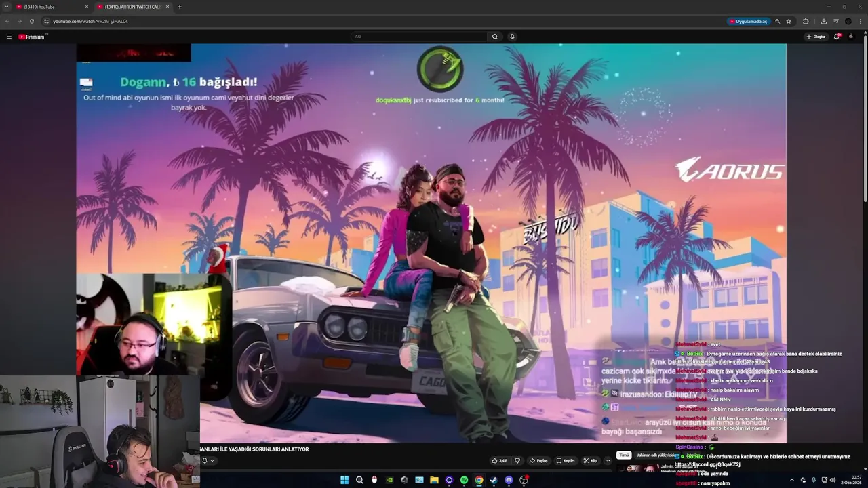Select the 'Jahistan adlı yükleyiciden' chip

point(655,455)
